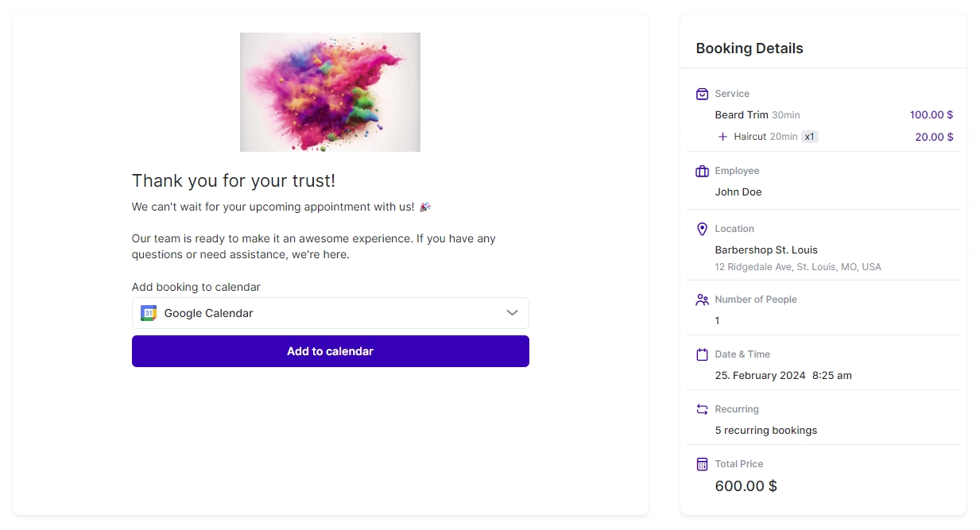Select the Barbershop St. Louis location name

pyautogui.click(x=766, y=250)
